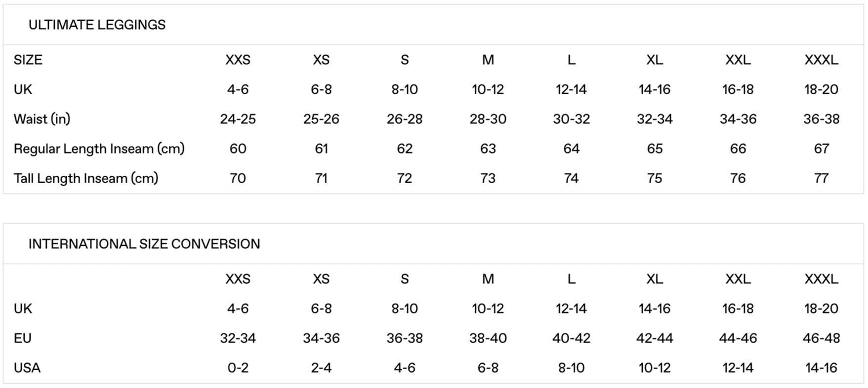Click regular inseam value 64 for L

coord(571,149)
